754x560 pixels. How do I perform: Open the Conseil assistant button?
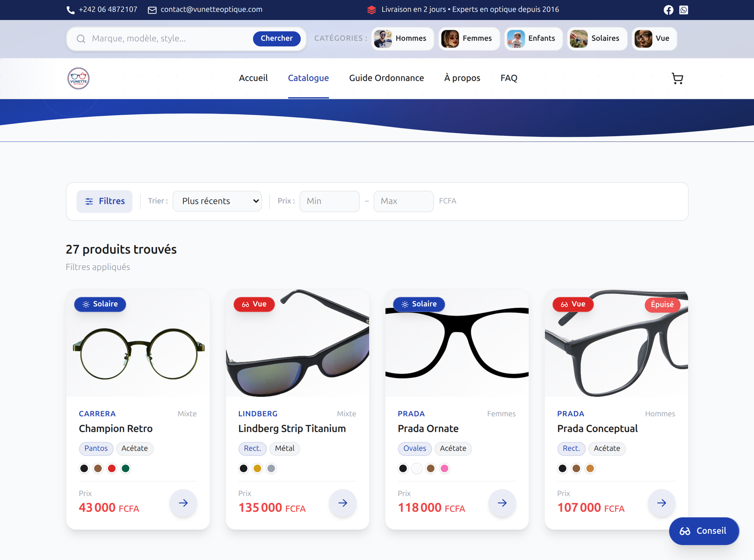pos(704,531)
